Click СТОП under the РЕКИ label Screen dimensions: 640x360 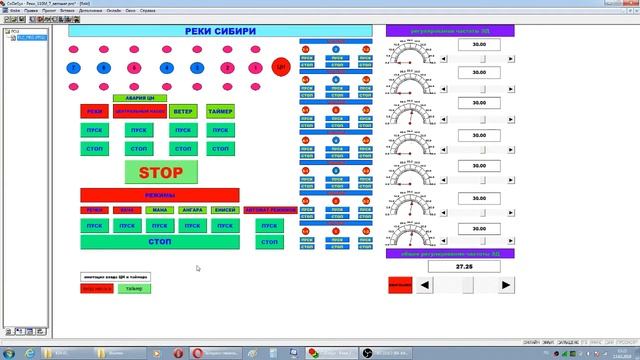[95, 149]
